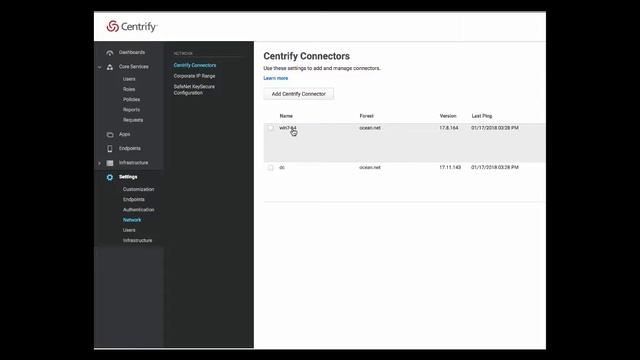Open Requests under Core Services
Image resolution: width=640 pixels, height=360 pixels.
(x=133, y=120)
